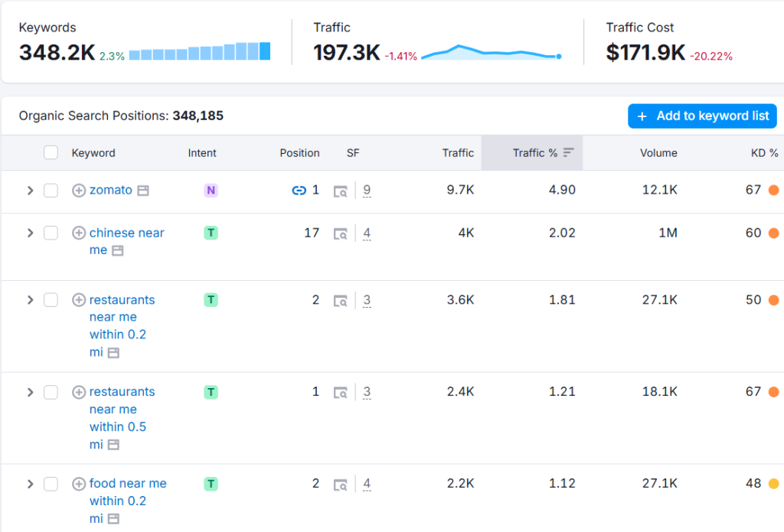
Task: Check the box for zomato row
Action: pyautogui.click(x=51, y=191)
